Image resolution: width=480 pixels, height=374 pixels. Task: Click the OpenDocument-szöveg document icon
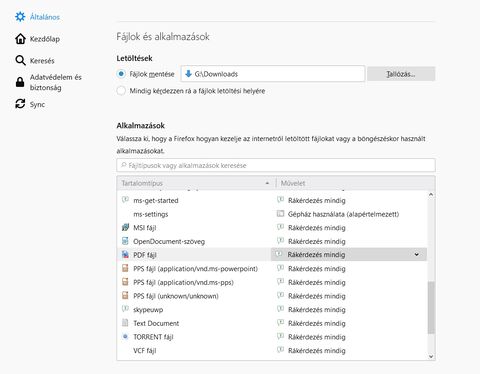click(125, 241)
